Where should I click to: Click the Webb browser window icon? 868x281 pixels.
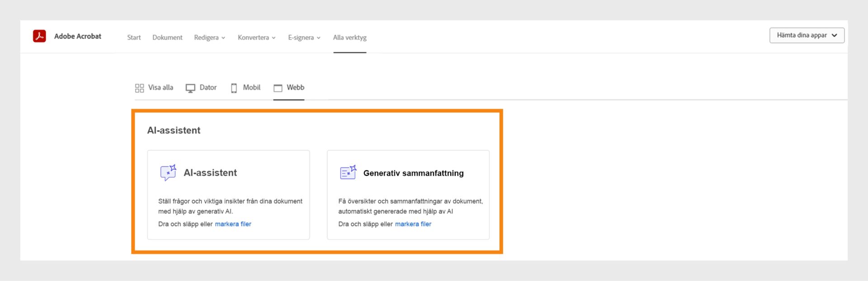coord(278,88)
